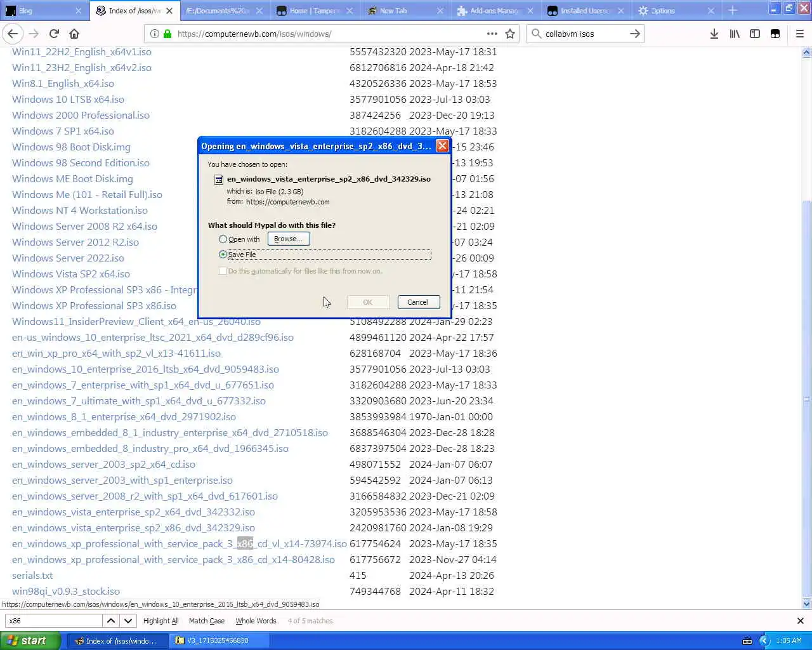This screenshot has height=650, width=812.
Task: Close the file opening dialog
Action: pos(442,146)
